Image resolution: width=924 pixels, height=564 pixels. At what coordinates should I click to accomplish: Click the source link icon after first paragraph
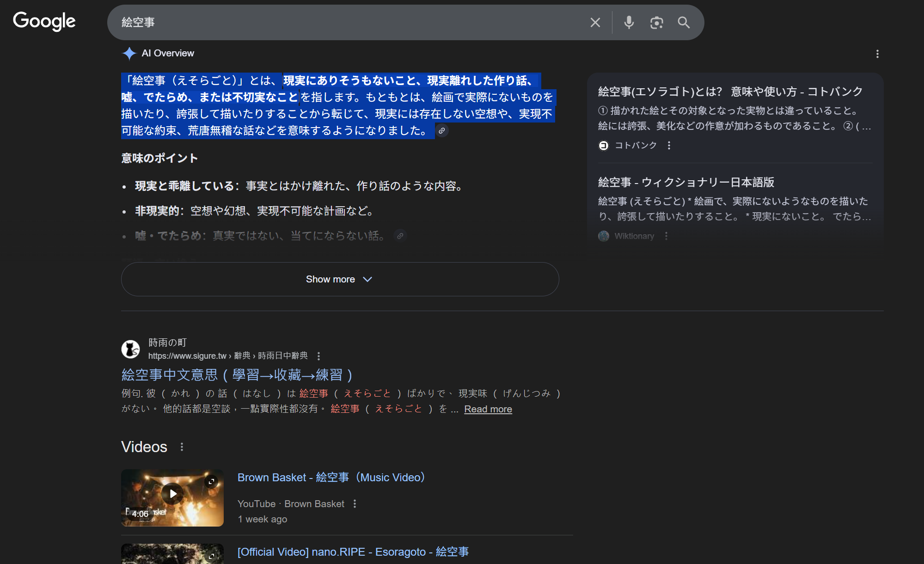tap(441, 131)
